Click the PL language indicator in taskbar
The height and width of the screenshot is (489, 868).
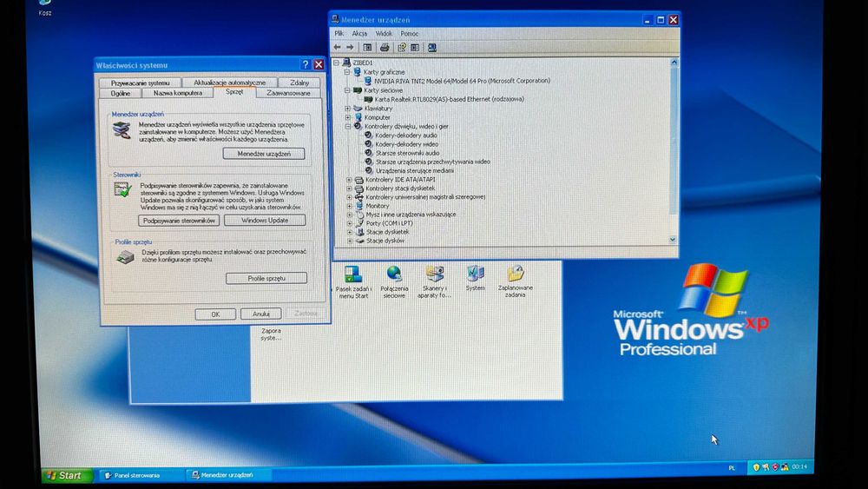pyautogui.click(x=732, y=468)
